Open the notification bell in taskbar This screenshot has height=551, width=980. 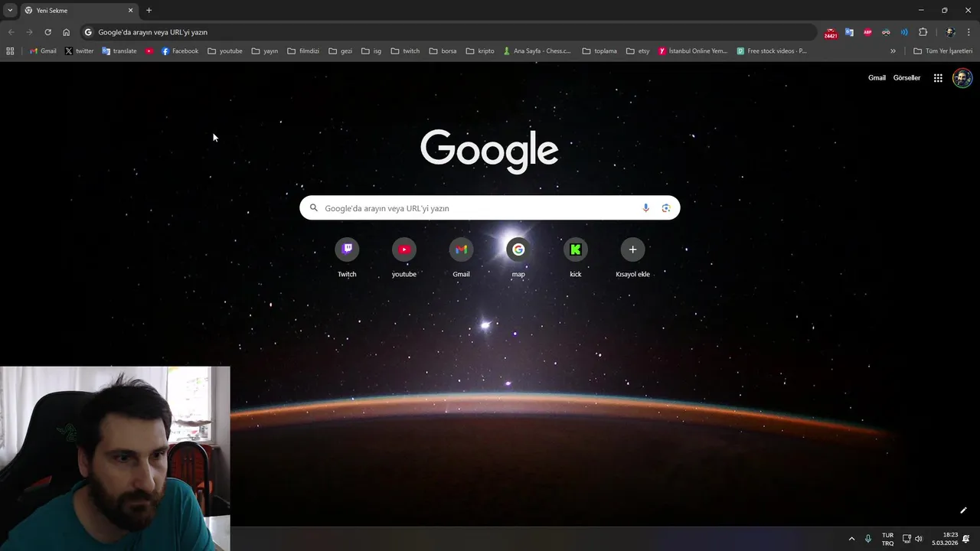966,539
